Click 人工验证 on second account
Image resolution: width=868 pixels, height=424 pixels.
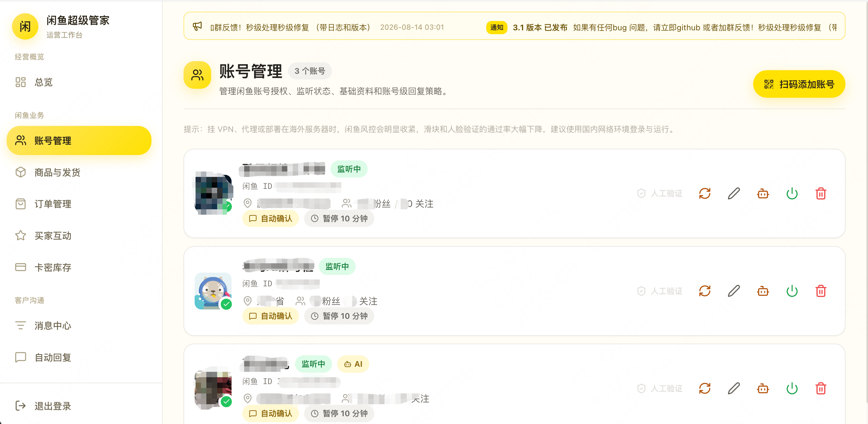660,291
